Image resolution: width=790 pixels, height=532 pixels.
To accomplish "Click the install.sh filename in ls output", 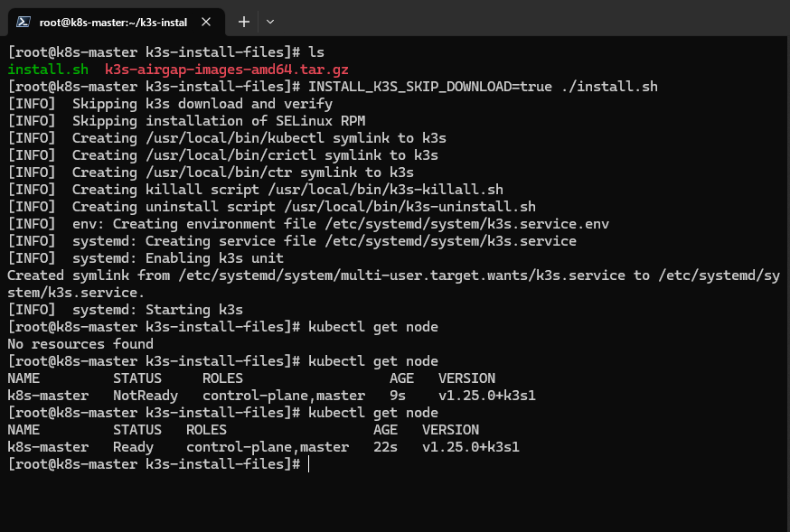I will 48,70.
